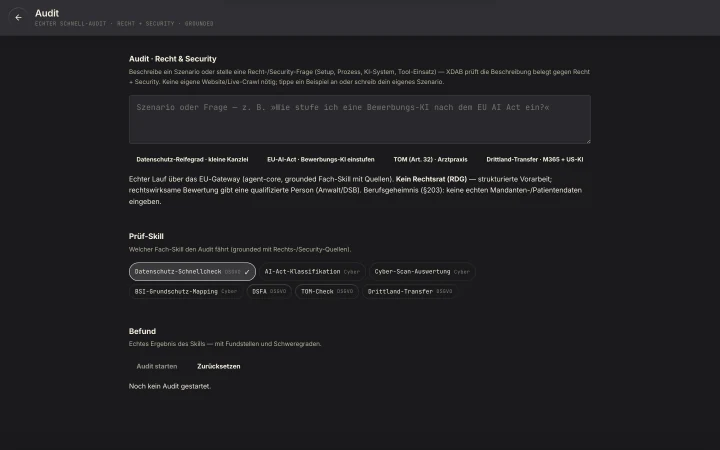The height and width of the screenshot is (450, 720).
Task: Click the 'Prüf-Skill' heading
Action: click(146, 236)
